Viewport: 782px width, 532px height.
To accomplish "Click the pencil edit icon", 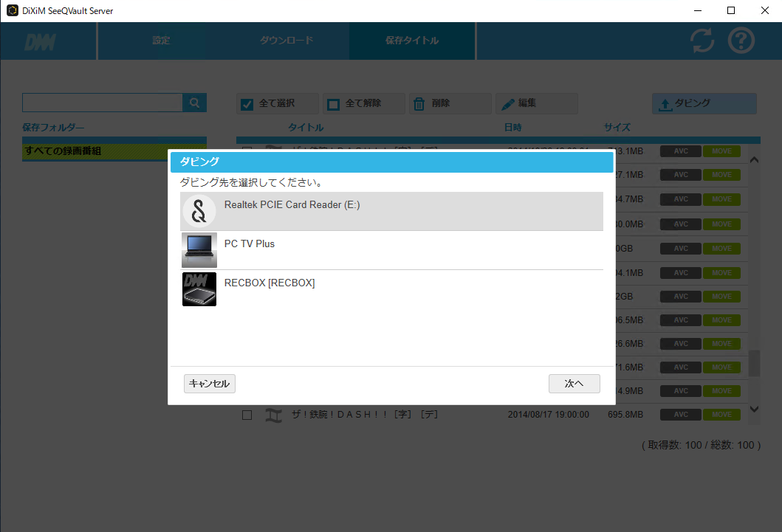I will coord(506,104).
